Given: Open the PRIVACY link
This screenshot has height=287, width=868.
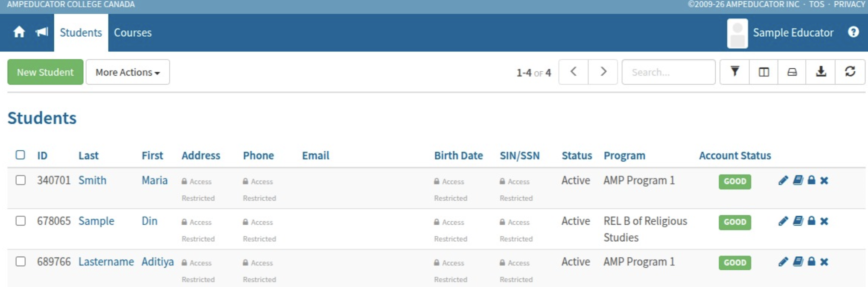Looking at the screenshot, I should [849, 4].
